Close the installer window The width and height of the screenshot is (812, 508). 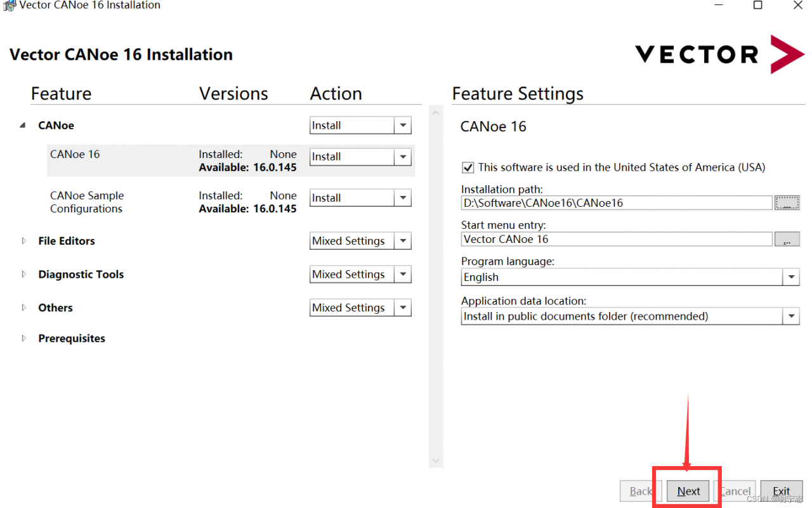[x=798, y=5]
